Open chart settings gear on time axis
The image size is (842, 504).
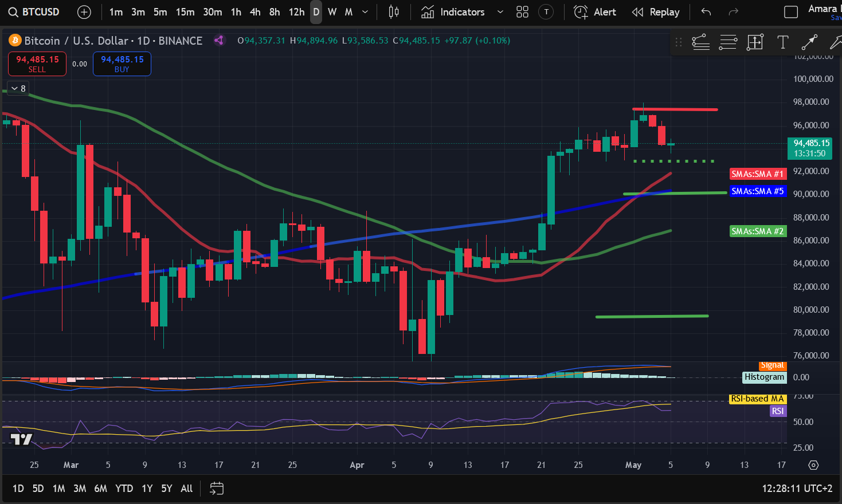click(813, 465)
